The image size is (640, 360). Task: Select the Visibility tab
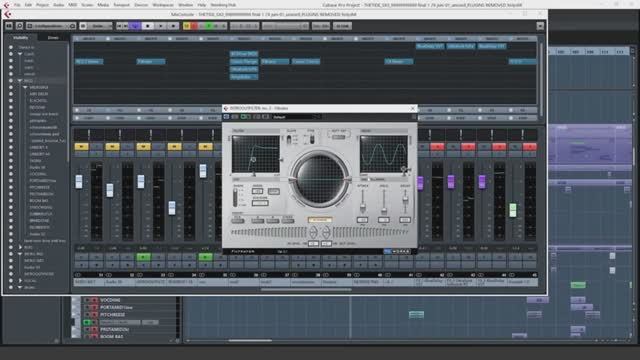tap(21, 38)
